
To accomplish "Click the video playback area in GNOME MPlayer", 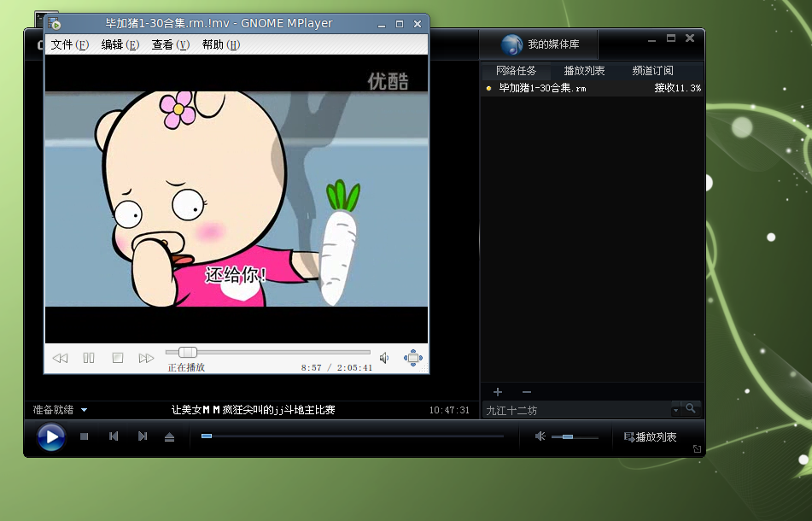I will point(237,199).
